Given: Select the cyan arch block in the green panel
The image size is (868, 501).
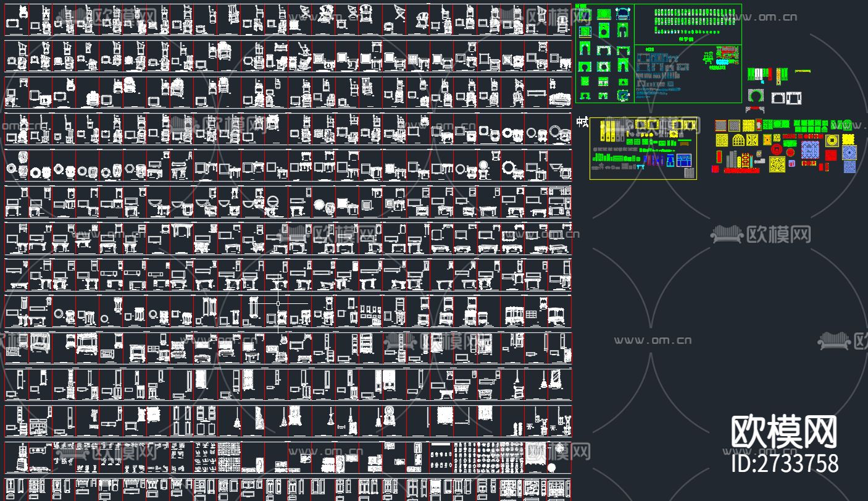Looking at the screenshot, I should pyautogui.click(x=624, y=14).
